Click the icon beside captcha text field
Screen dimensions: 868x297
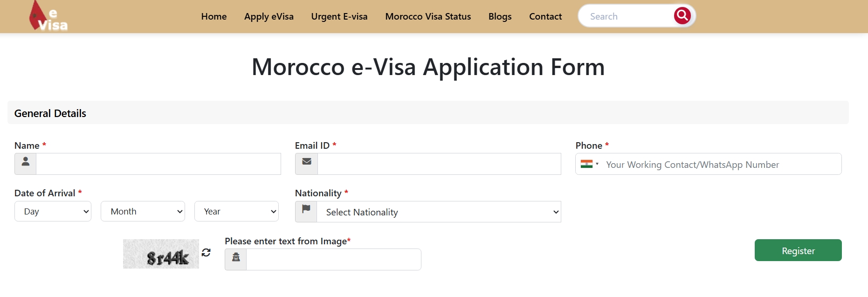[236, 259]
